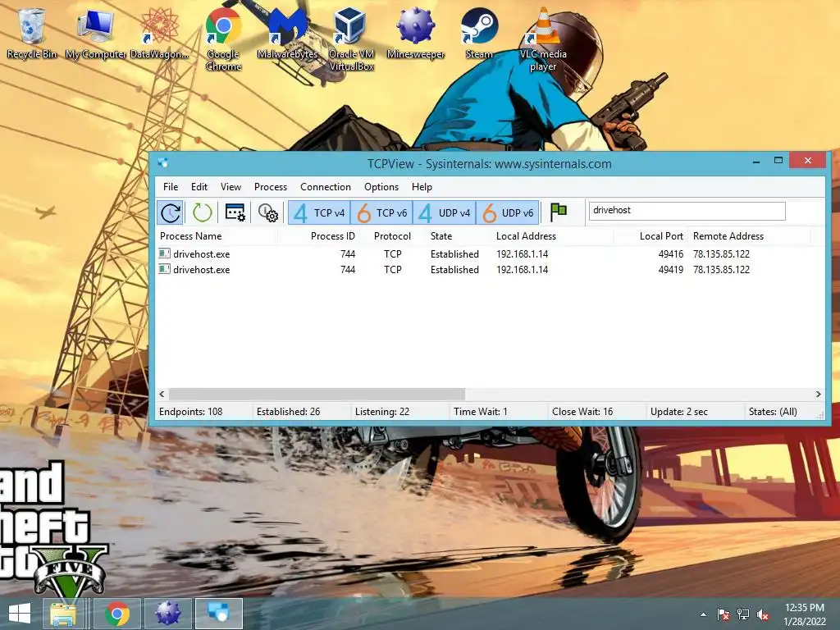
Task: Sort by Local Address column header
Action: point(552,236)
